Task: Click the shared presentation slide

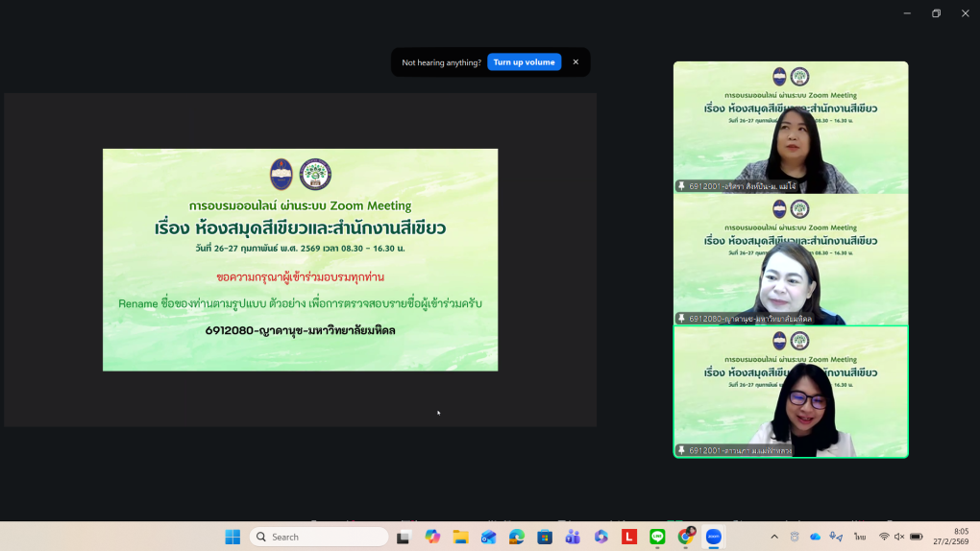Action: coord(300,259)
